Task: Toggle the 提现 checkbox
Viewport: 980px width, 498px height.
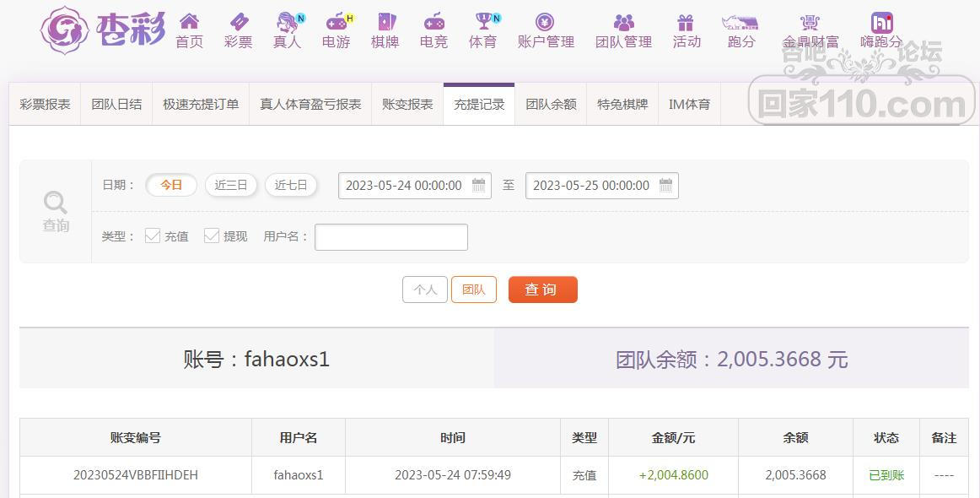Action: (x=212, y=236)
